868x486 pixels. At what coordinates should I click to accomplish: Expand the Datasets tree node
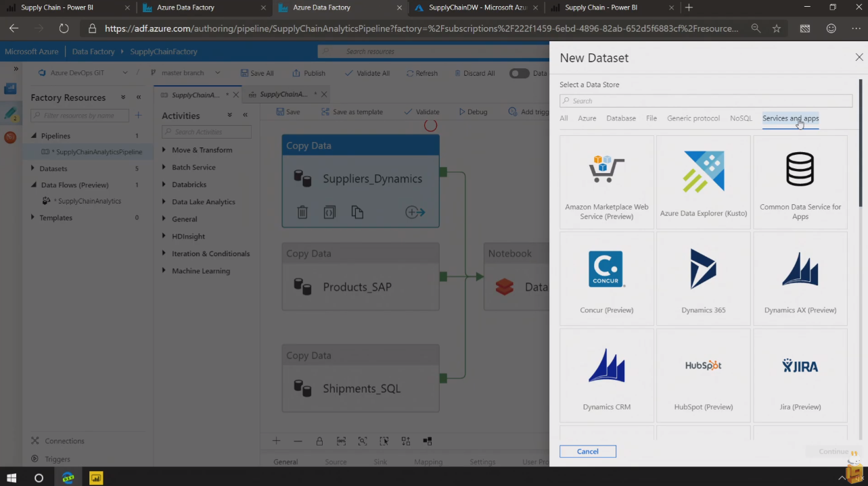pyautogui.click(x=33, y=168)
